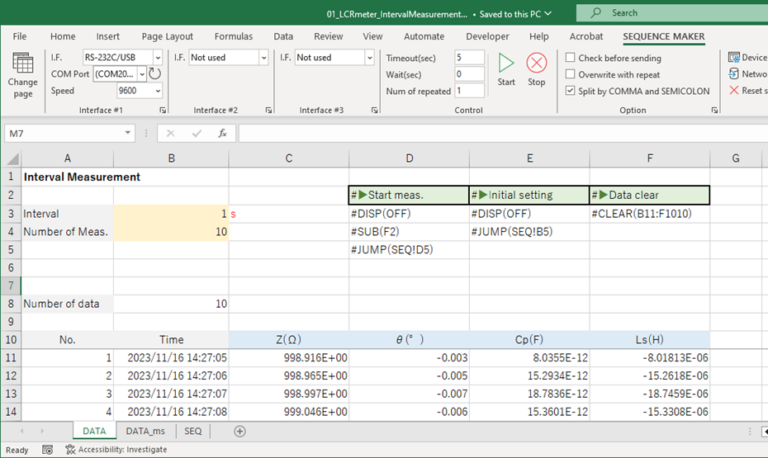Open the RS-232C/USB interface dropdown
768x458 pixels.
[158, 58]
